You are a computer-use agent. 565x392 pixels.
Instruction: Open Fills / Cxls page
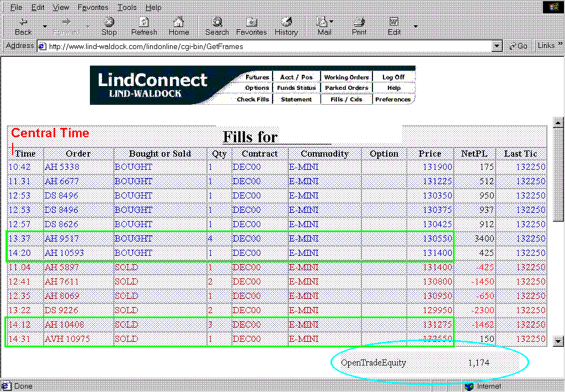[x=347, y=99]
